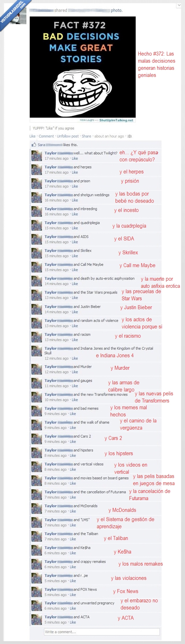
Task: Click Taylor's avatar on 'and ACTA' comment
Action: coord(37,620)
